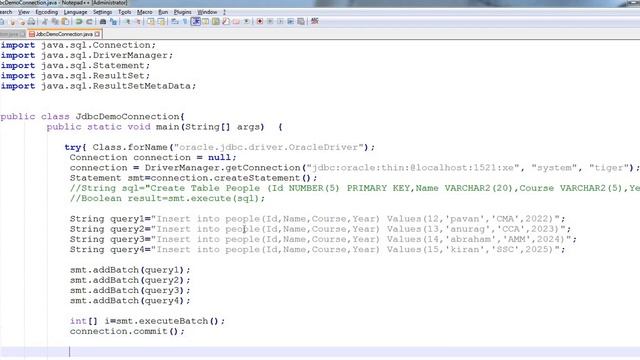The image size is (640, 360).
Task: Toggle the Function List icon
Action: [x=225, y=21]
